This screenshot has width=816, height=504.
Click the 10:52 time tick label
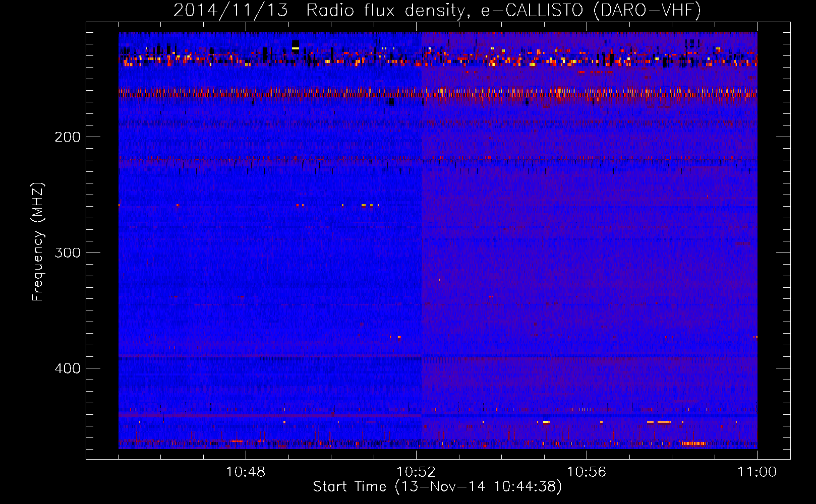416,472
